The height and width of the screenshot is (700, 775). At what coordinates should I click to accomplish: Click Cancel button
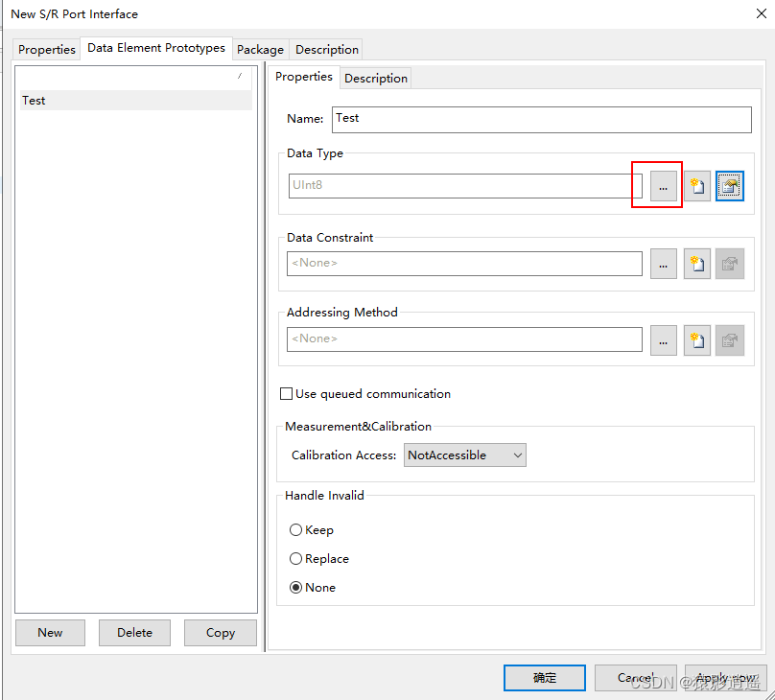coord(636,678)
